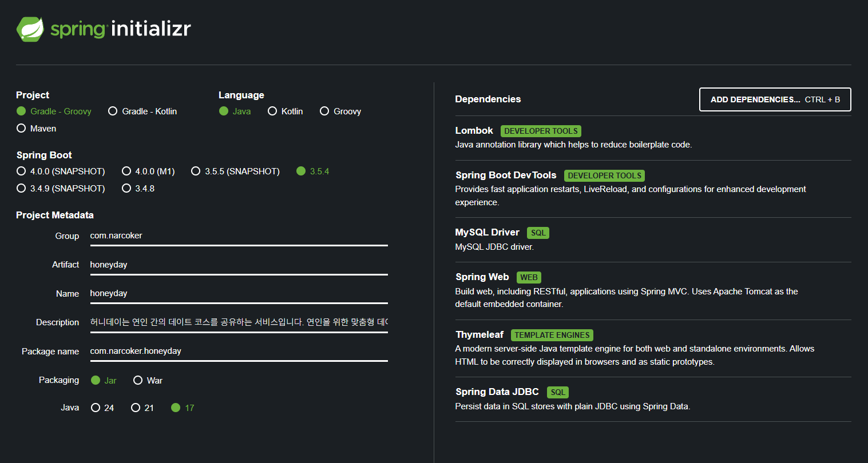Select War packaging option
This screenshot has height=463, width=868.
pyautogui.click(x=148, y=381)
